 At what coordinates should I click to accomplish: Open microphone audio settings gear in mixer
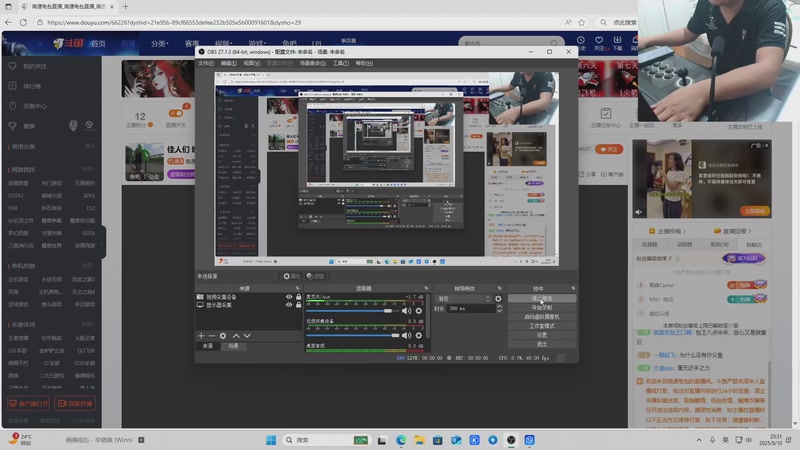[x=419, y=311]
